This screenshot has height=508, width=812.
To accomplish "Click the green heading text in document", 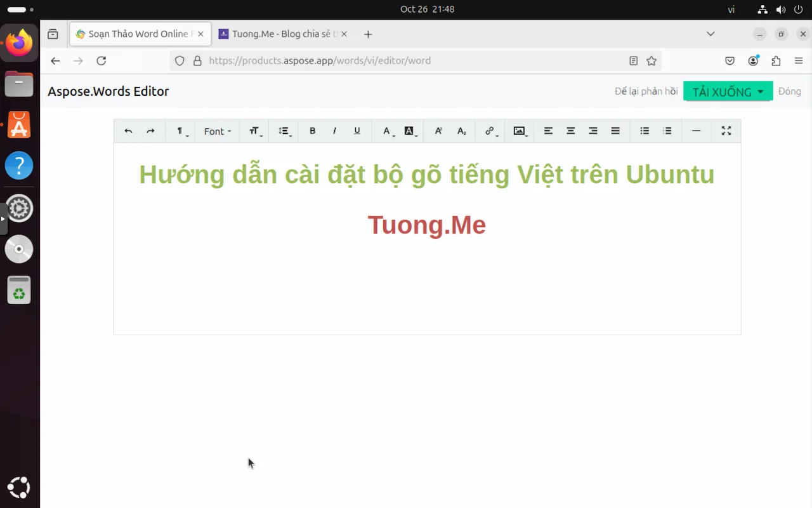I will (427, 175).
